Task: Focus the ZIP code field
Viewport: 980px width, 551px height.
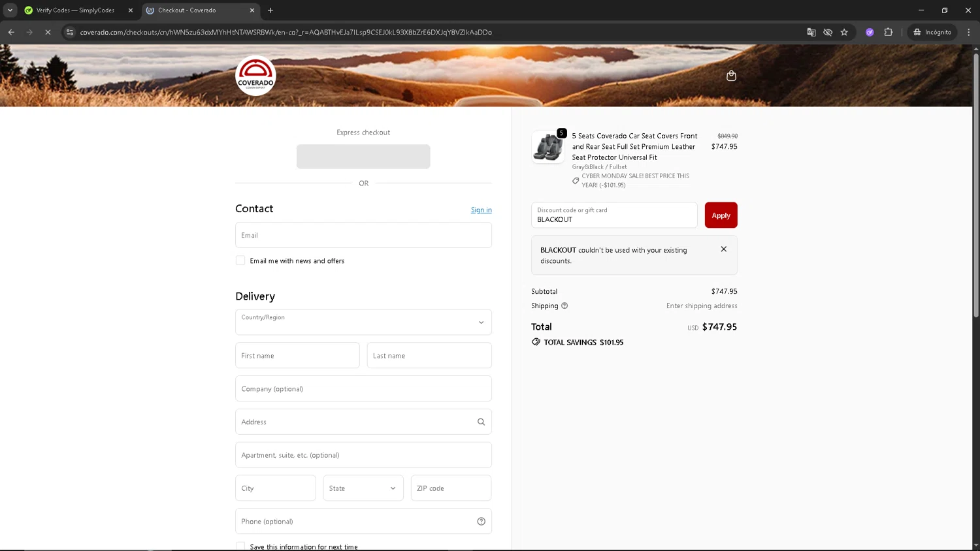Action: [x=451, y=488]
